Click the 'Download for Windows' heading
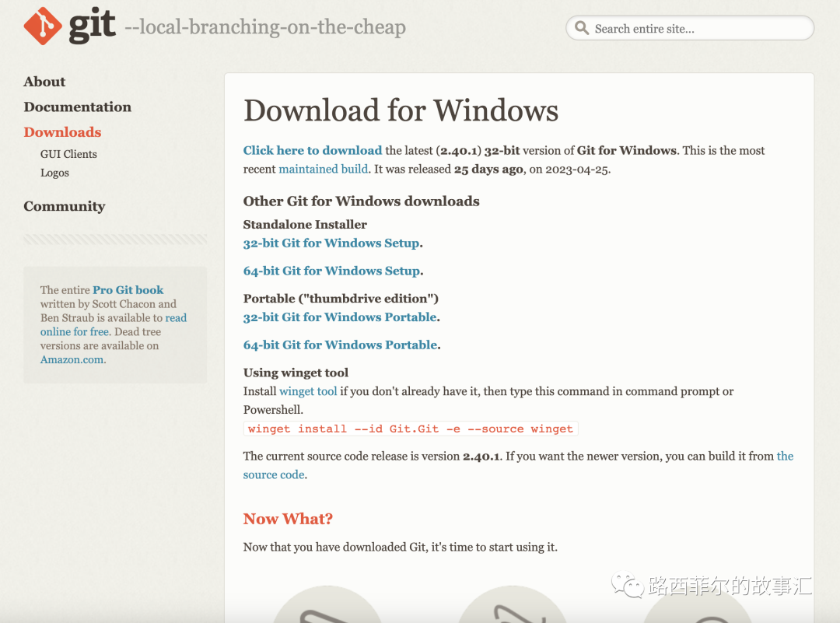 [401, 110]
